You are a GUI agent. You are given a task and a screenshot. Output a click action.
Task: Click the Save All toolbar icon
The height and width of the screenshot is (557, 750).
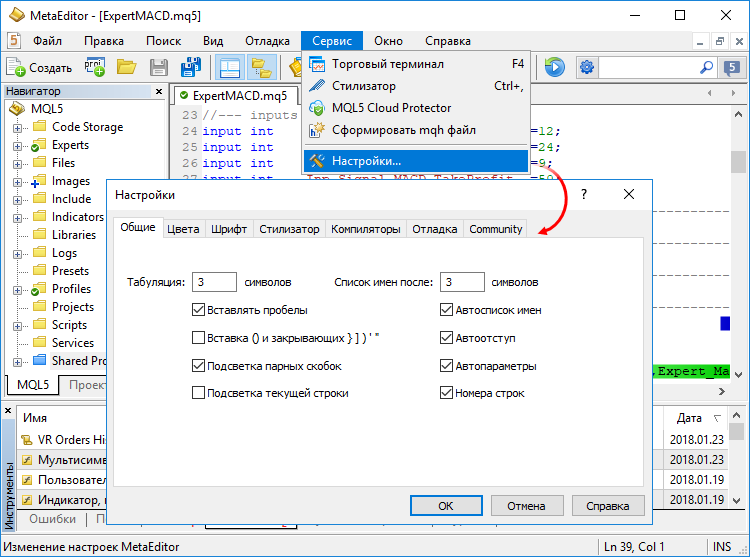pos(190,67)
